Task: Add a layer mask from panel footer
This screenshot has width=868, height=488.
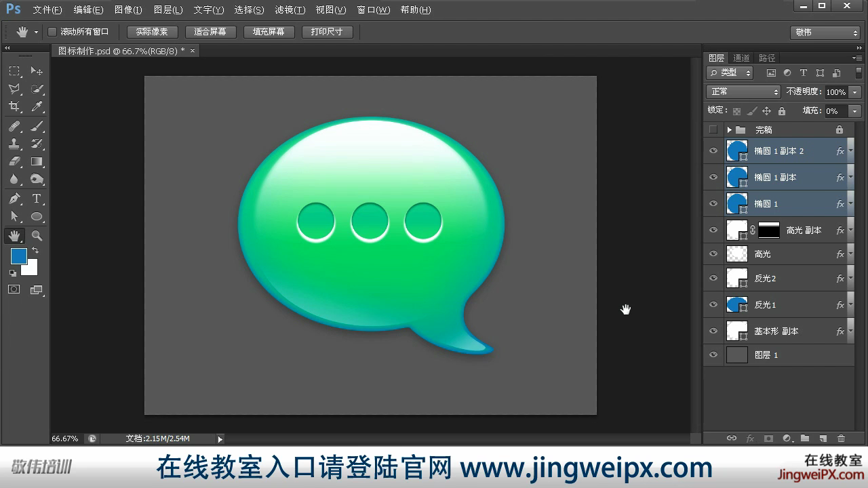Action: pos(768,439)
